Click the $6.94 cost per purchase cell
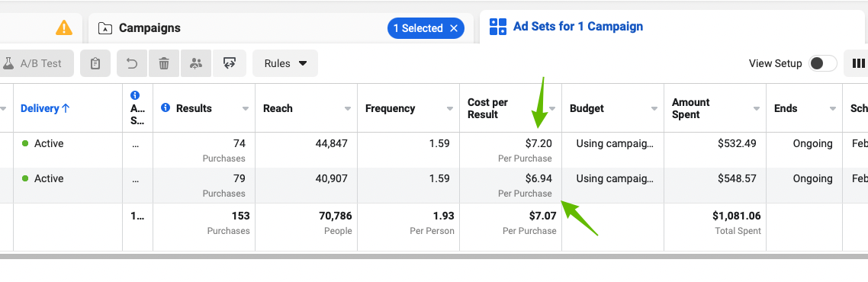Screen dimensions: 868x282 point(510,185)
